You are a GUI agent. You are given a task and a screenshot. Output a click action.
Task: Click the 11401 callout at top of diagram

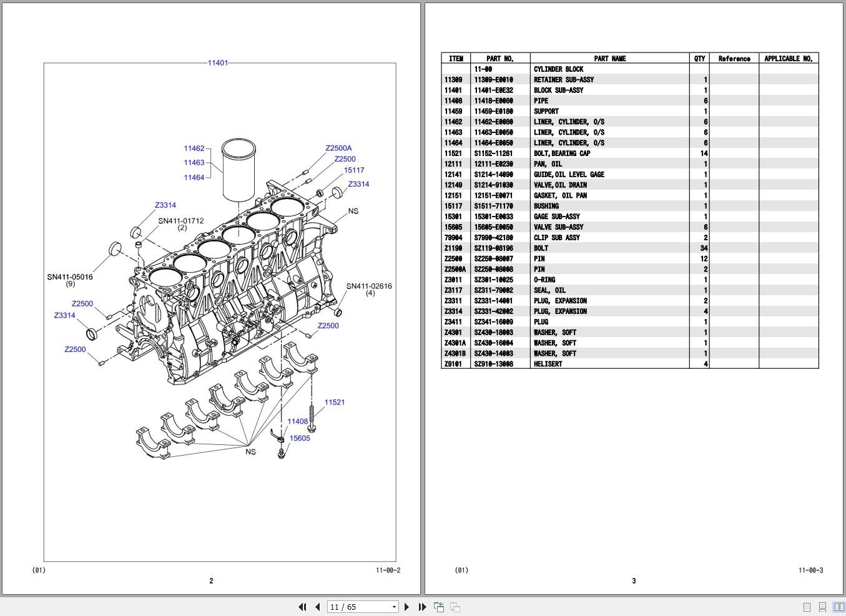click(x=218, y=63)
